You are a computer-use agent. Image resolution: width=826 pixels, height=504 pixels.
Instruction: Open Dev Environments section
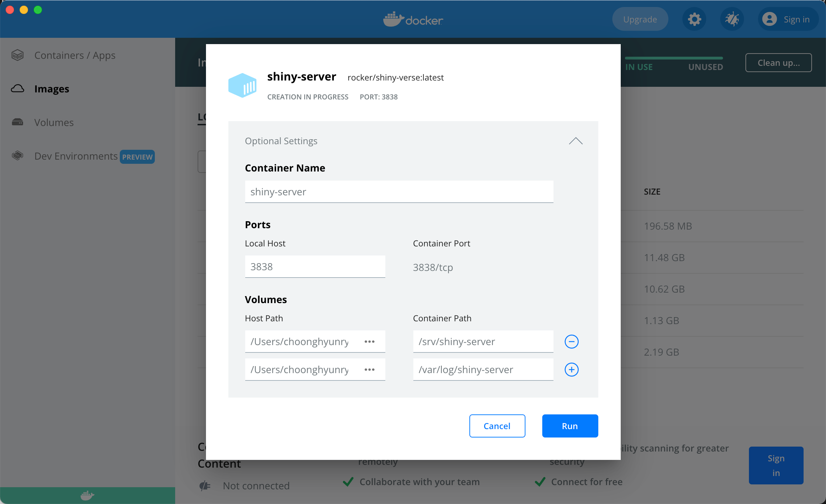(x=76, y=156)
